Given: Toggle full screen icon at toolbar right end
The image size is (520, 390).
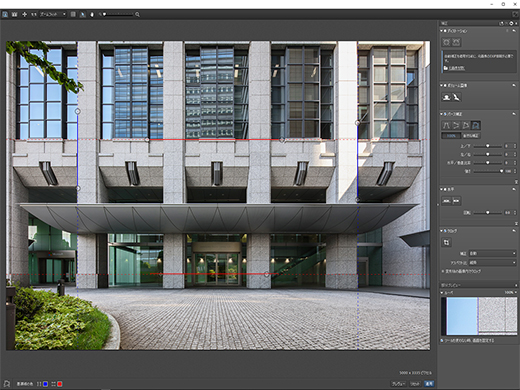Looking at the screenshot, I should point(515,14).
